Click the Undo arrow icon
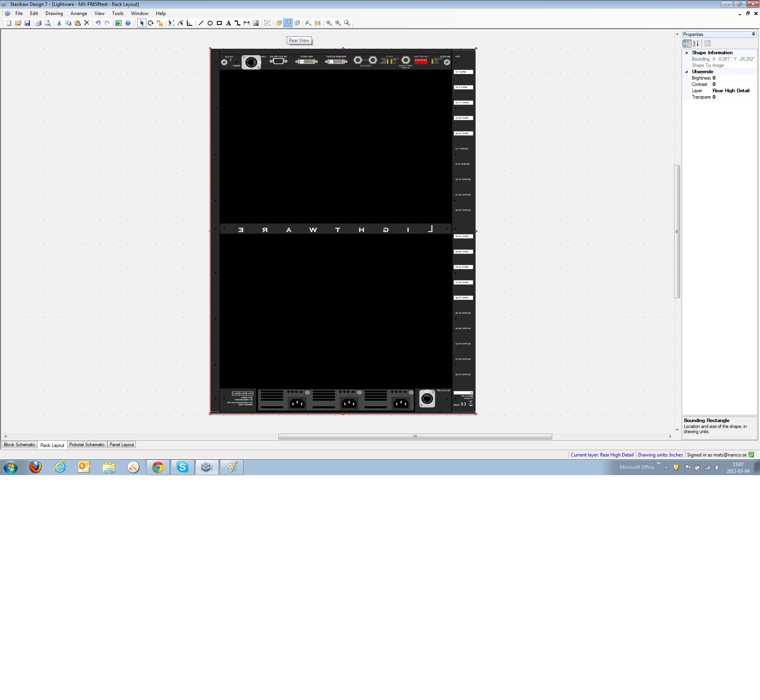 (98, 23)
